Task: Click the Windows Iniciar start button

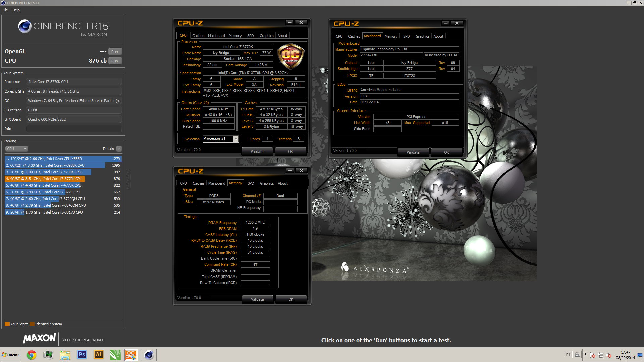Action: [x=10, y=355]
